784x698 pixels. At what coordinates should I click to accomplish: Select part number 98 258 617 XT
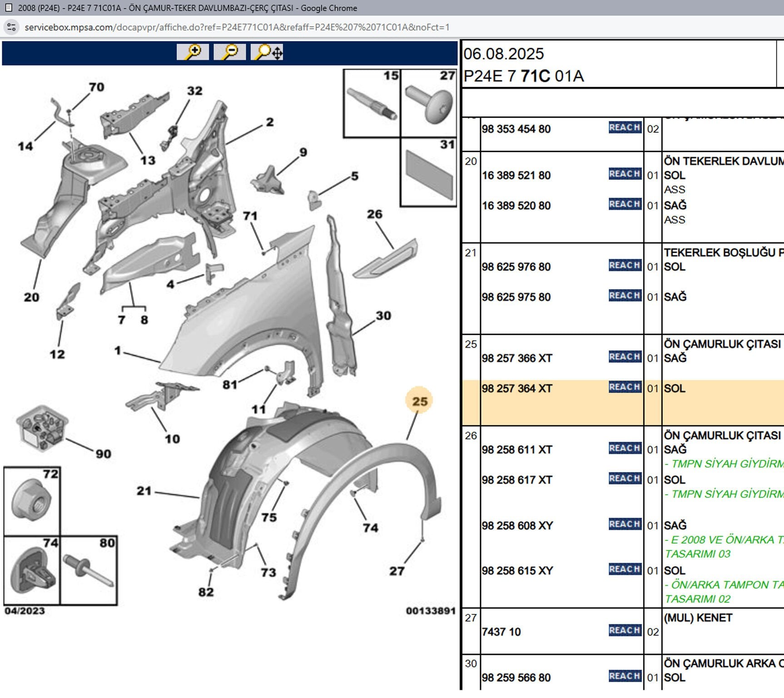coord(517,480)
